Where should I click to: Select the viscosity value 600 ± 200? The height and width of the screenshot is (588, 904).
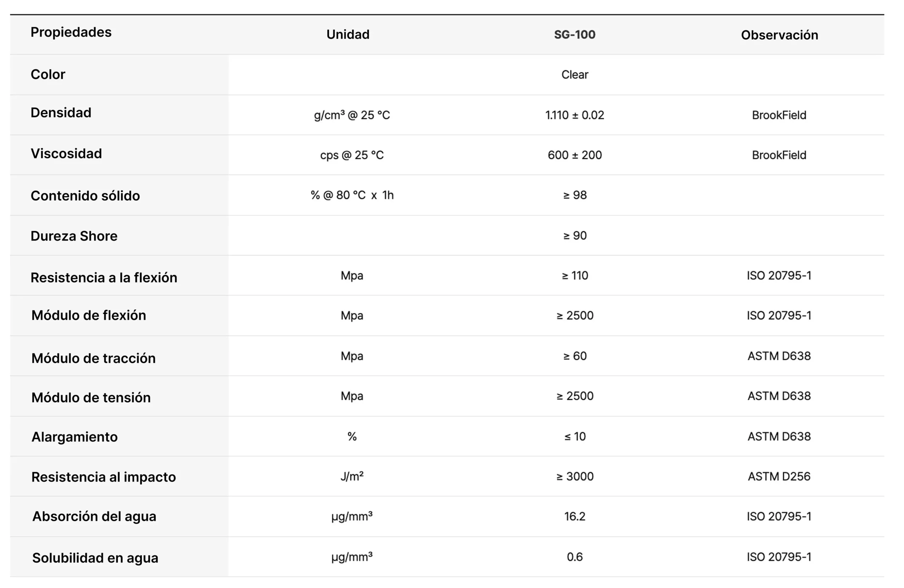(574, 155)
